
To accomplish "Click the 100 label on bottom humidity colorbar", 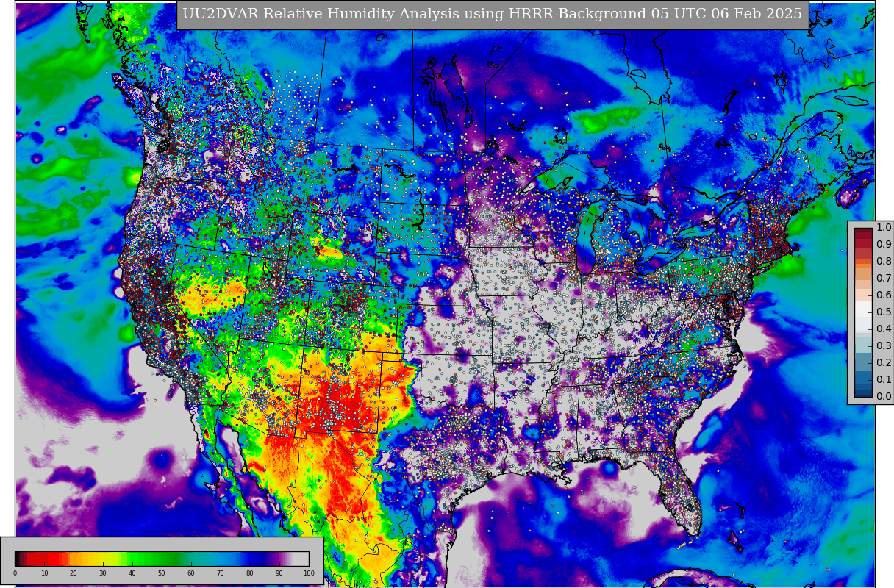I will pyautogui.click(x=309, y=573).
